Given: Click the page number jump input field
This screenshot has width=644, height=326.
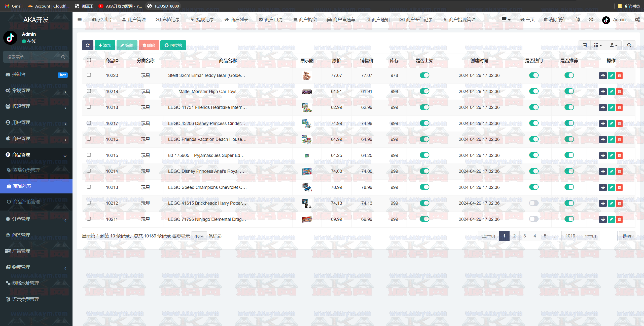Looking at the screenshot, I should point(609,236).
